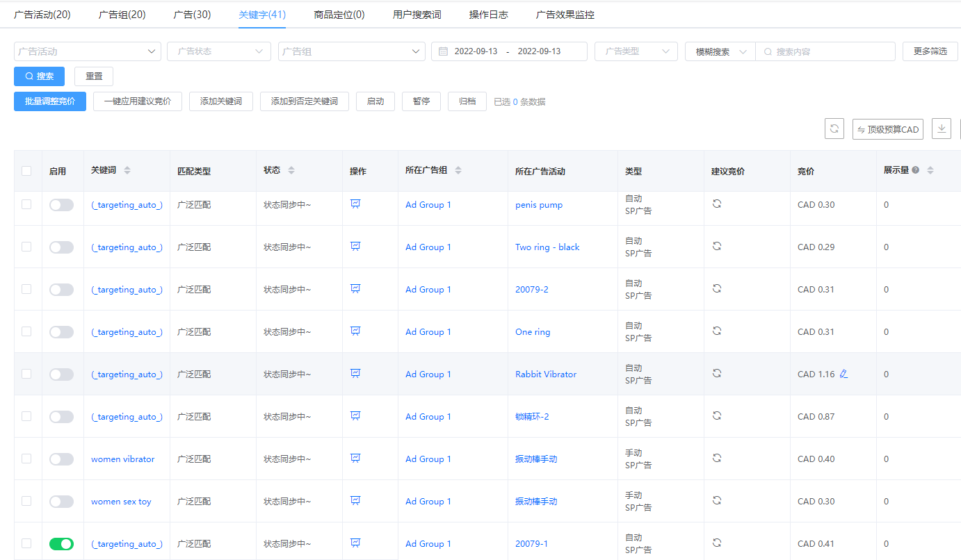Check the select-all checkbox in table header
The width and height of the screenshot is (961, 560).
coord(26,171)
